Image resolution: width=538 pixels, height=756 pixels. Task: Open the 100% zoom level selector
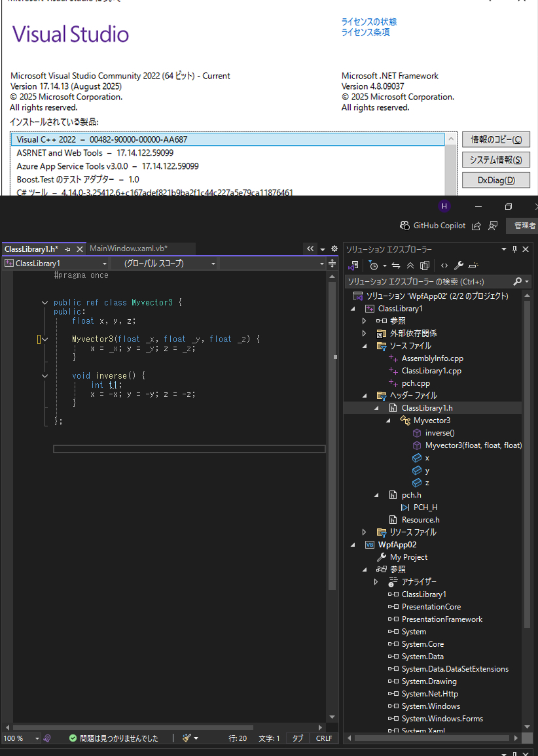pyautogui.click(x=20, y=738)
